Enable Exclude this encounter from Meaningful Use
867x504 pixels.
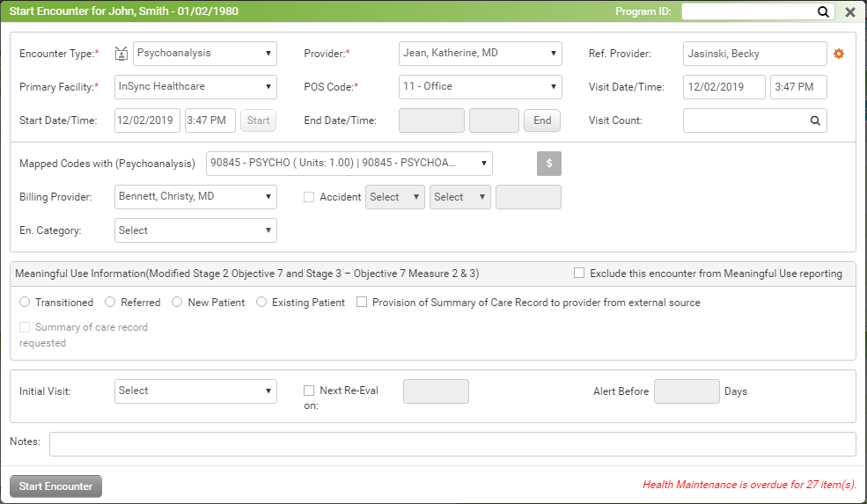(x=579, y=274)
